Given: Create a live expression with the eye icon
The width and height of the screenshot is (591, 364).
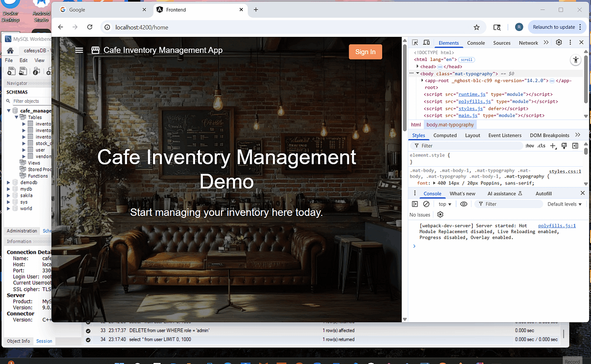Looking at the screenshot, I should click(463, 204).
